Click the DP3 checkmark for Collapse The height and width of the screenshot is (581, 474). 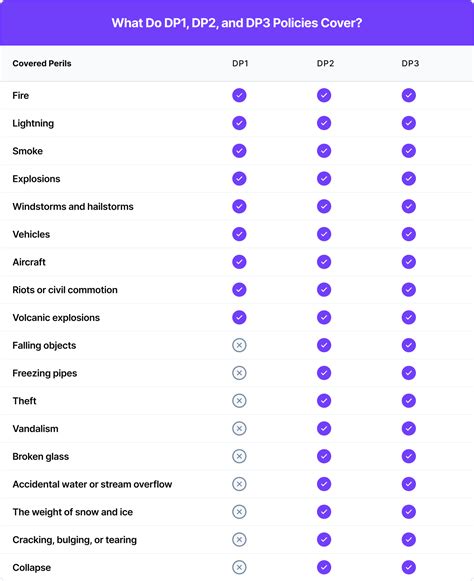(x=408, y=567)
